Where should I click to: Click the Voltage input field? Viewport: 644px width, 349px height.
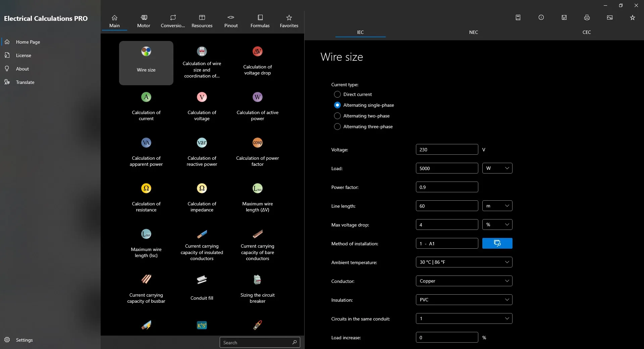point(447,149)
